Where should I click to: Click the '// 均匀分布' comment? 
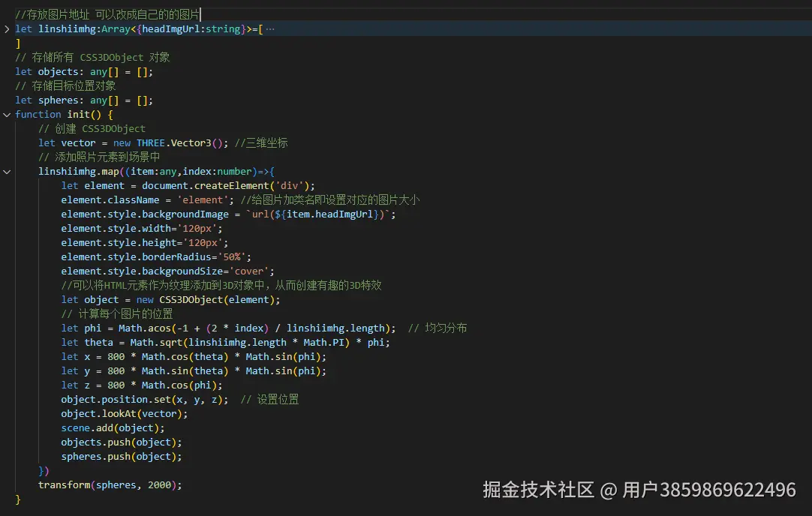click(438, 328)
